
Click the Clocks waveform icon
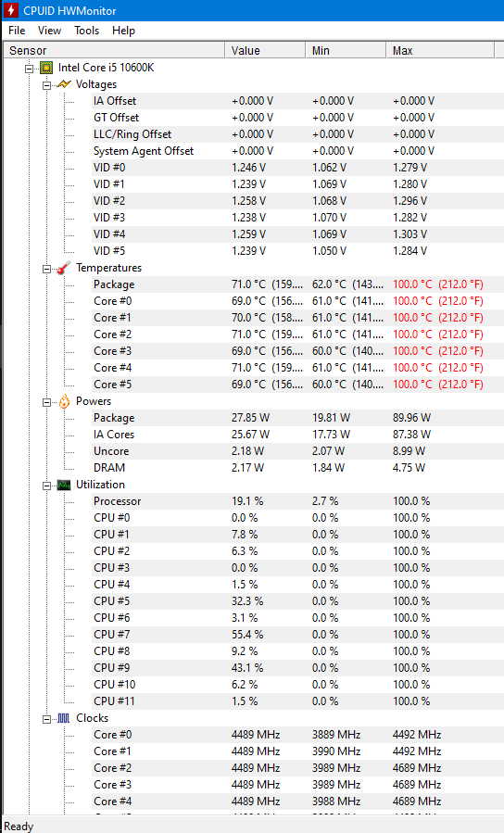pos(64,718)
